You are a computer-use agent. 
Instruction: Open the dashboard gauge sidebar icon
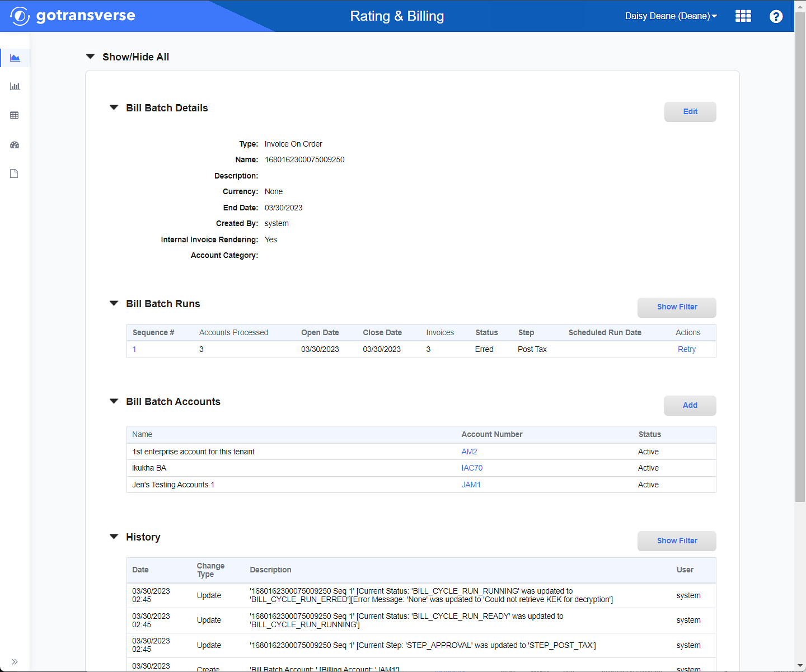coord(15,145)
